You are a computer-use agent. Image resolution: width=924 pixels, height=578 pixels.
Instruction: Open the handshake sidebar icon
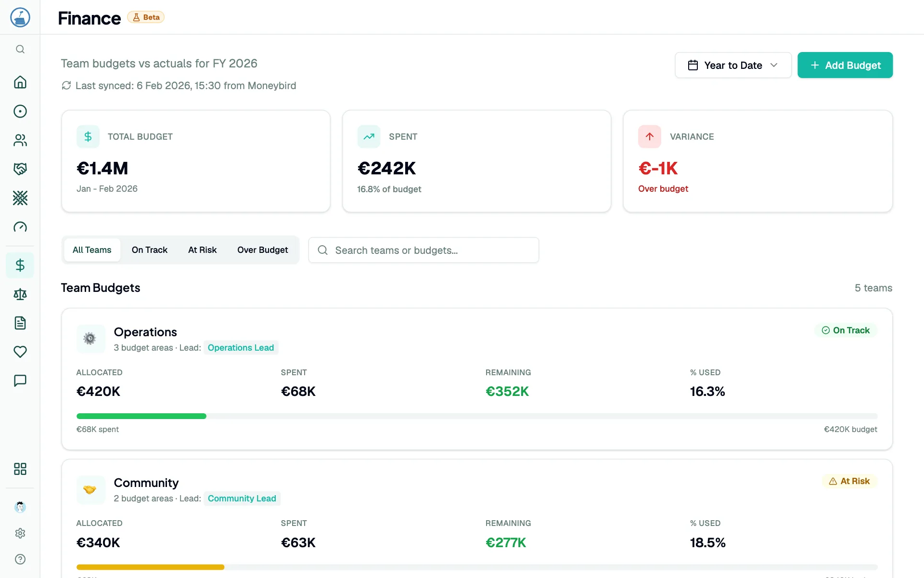[20, 169]
